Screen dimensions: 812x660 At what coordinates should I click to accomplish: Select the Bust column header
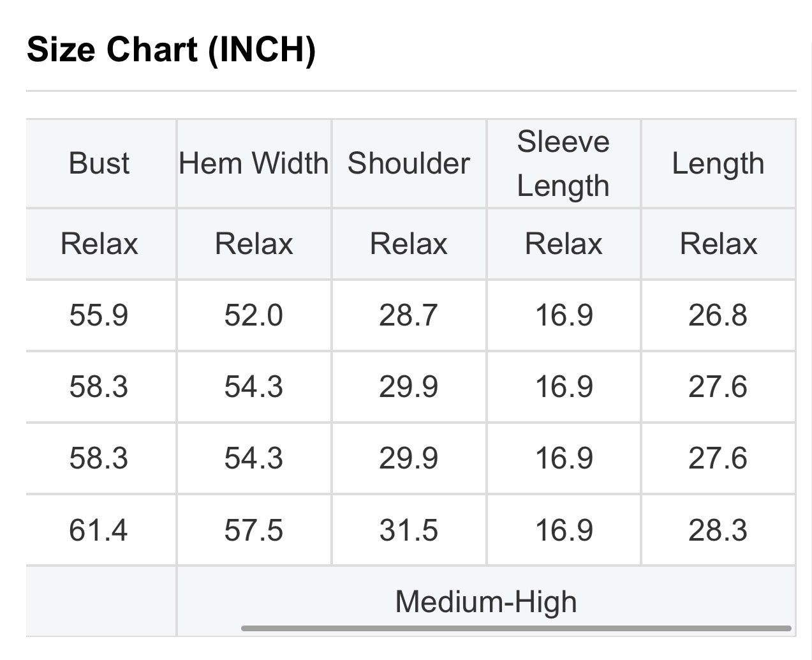99,163
